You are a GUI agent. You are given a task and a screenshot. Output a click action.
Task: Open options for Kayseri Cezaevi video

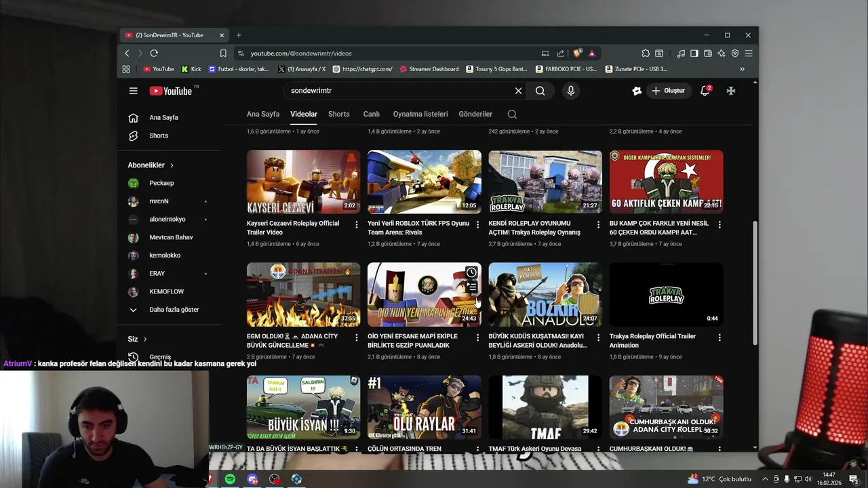pyautogui.click(x=357, y=224)
